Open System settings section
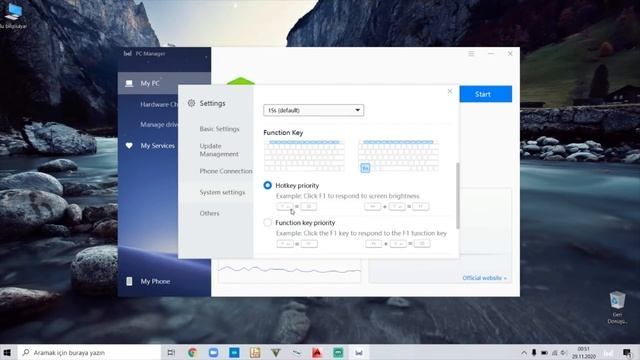The height and width of the screenshot is (360, 640). coord(222,192)
